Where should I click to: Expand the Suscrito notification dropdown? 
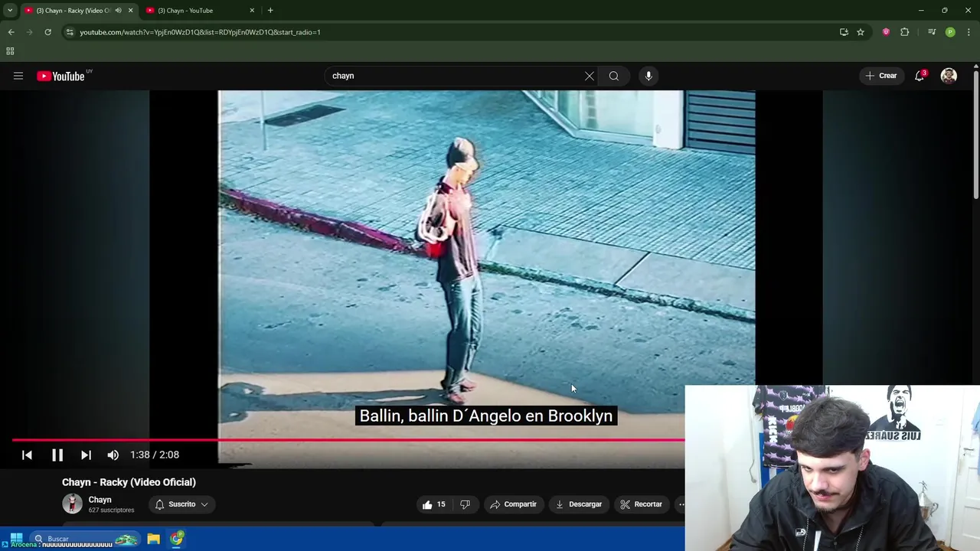click(x=181, y=504)
